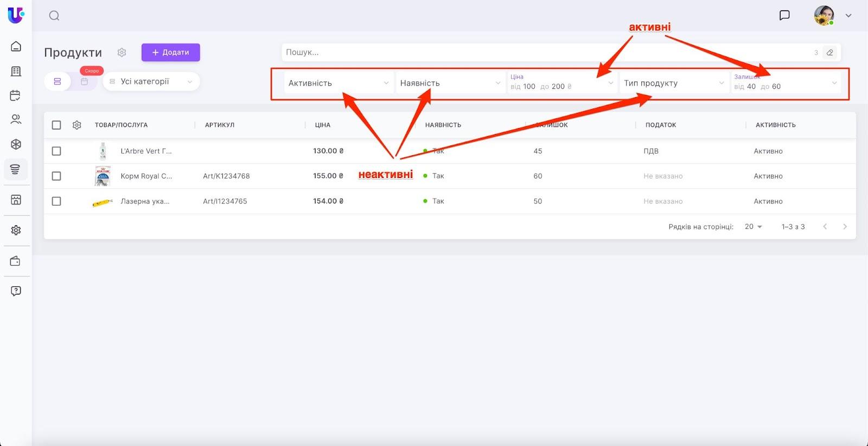
Task: Select the L'Arbre Vert product checkbox
Action: [x=56, y=151]
